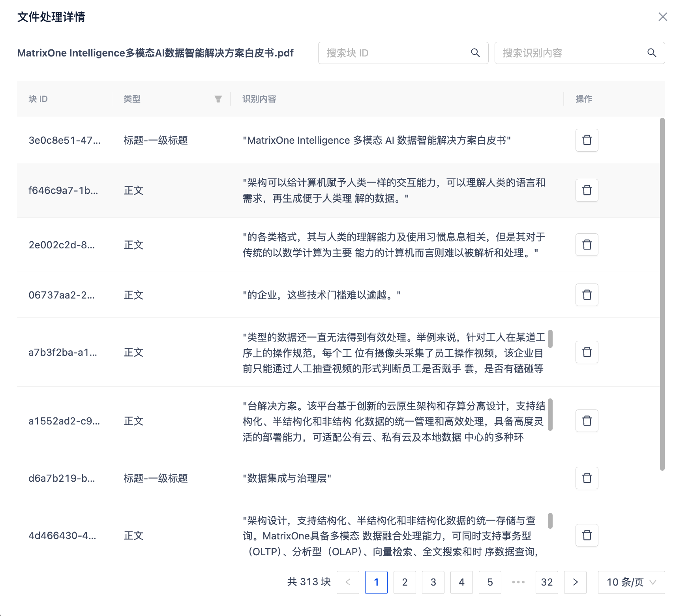The image size is (675, 616).
Task: Click the search icon in 搜索识别内容 field
Action: coord(651,53)
